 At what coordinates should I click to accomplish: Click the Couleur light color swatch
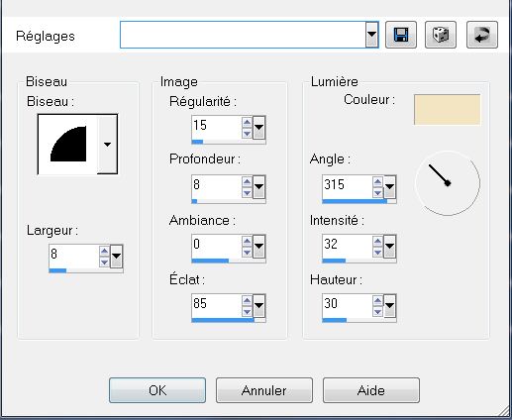tap(447, 110)
